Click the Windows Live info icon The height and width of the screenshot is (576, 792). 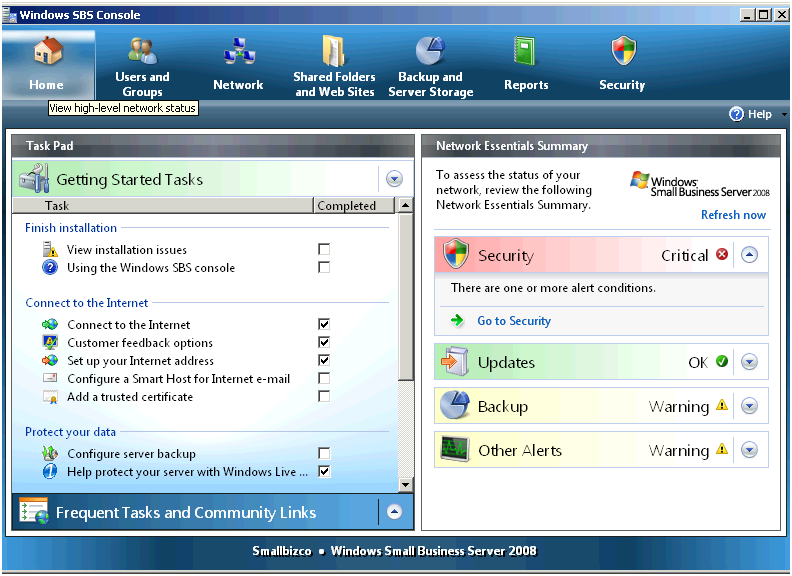pyautogui.click(x=50, y=471)
